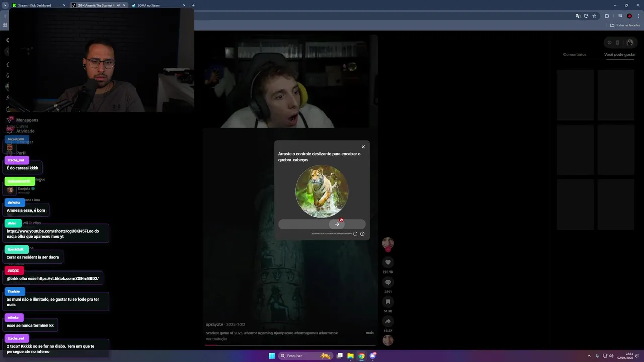This screenshot has width=644, height=362.
Task: Click chat username 'darksinx'
Action: [14, 202]
